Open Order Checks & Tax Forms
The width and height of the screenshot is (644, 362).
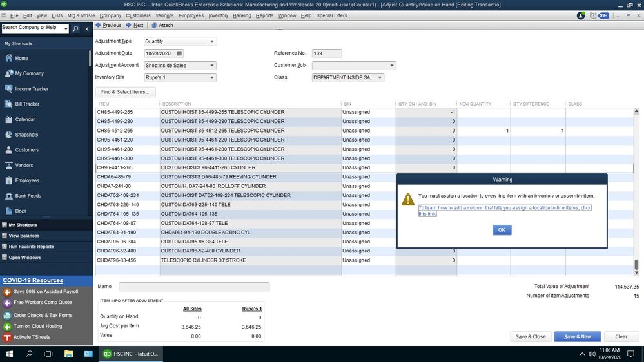43,315
